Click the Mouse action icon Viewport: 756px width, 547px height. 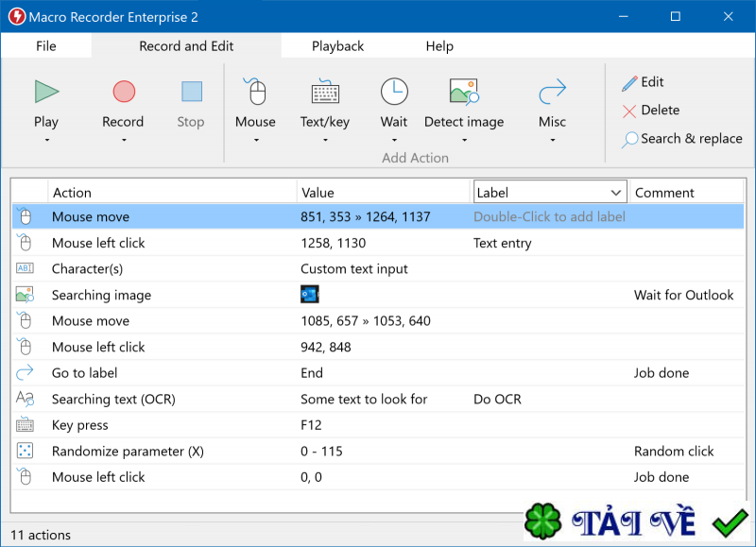pos(255,92)
